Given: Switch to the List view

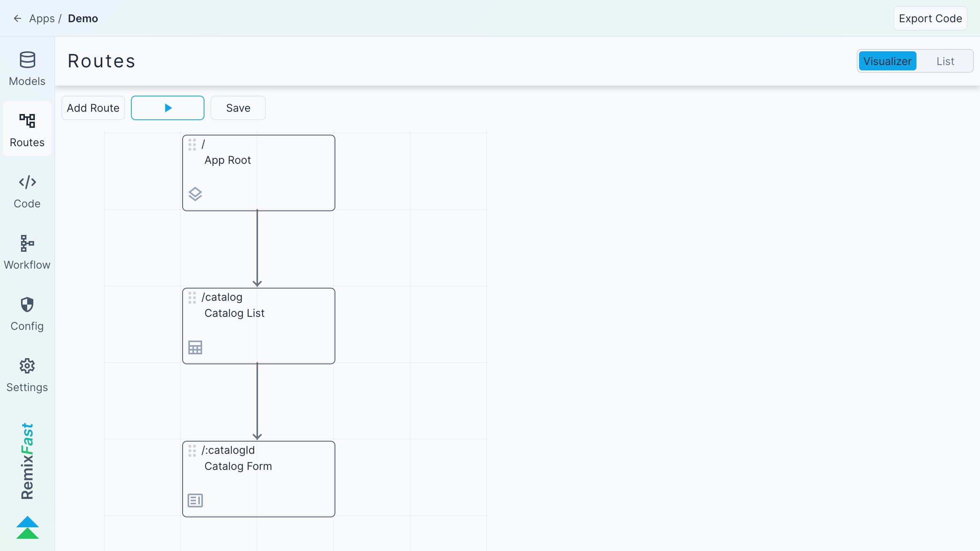Looking at the screenshot, I should [x=945, y=60].
